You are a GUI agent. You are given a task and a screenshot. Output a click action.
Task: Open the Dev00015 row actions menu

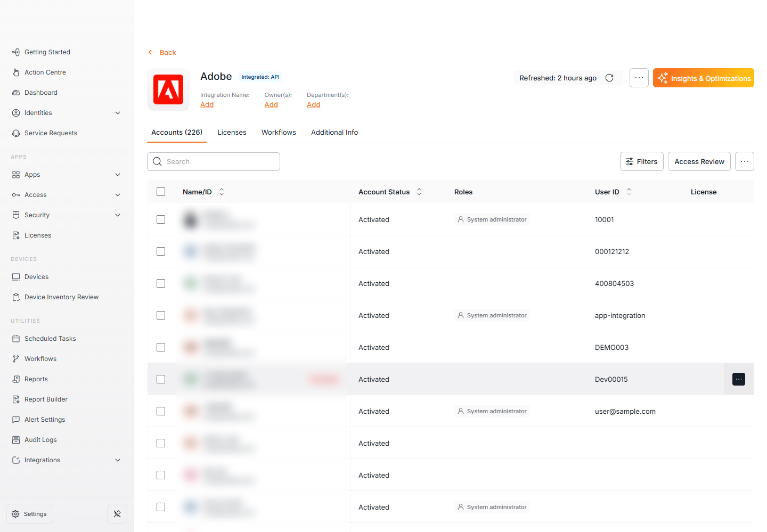(739, 379)
